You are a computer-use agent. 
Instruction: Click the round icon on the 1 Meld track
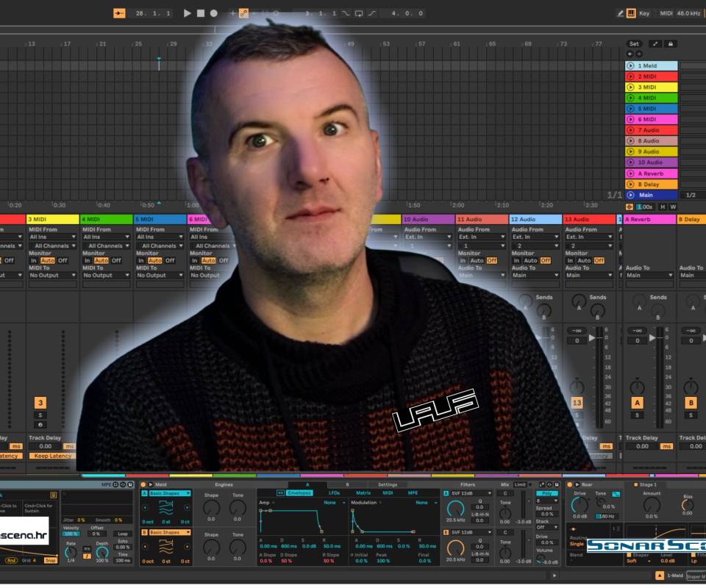click(x=630, y=65)
